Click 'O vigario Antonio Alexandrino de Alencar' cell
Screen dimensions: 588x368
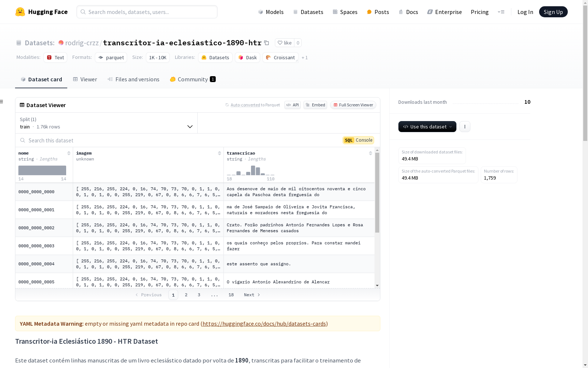point(299,281)
